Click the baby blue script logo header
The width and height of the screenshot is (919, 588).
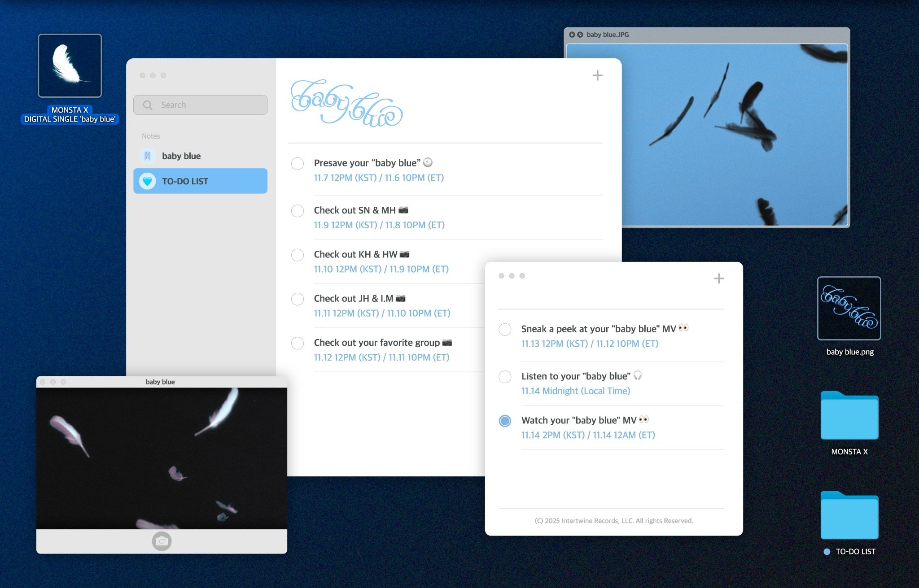click(x=346, y=103)
